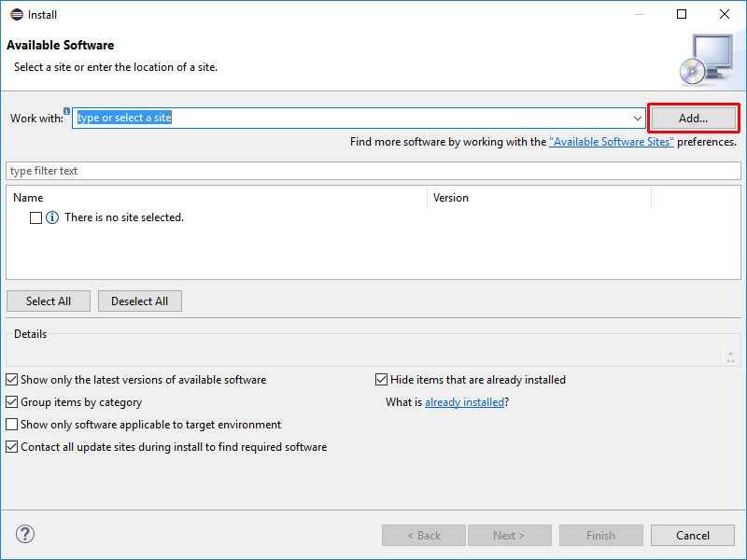Enable Show only software applicable to target environment
This screenshot has width=747, height=560.
point(11,425)
